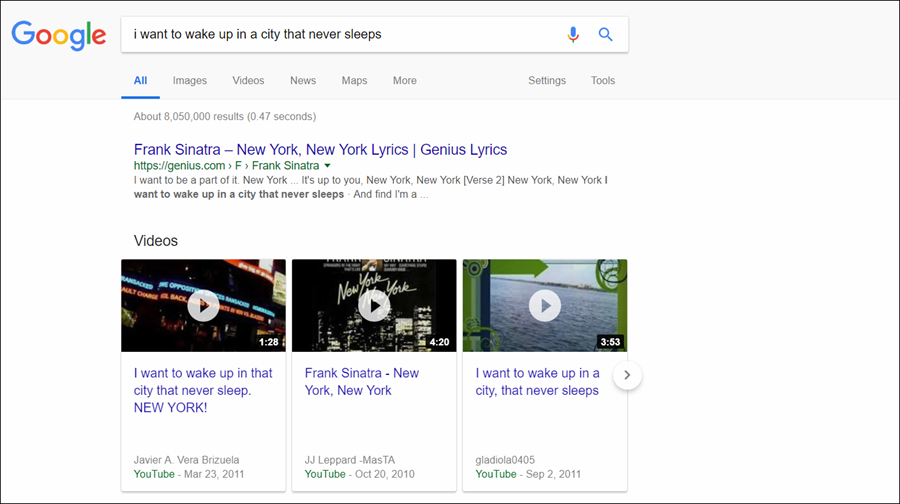900x504 pixels.
Task: Play the Frank Sinatra 4:20 video
Action: 374,305
